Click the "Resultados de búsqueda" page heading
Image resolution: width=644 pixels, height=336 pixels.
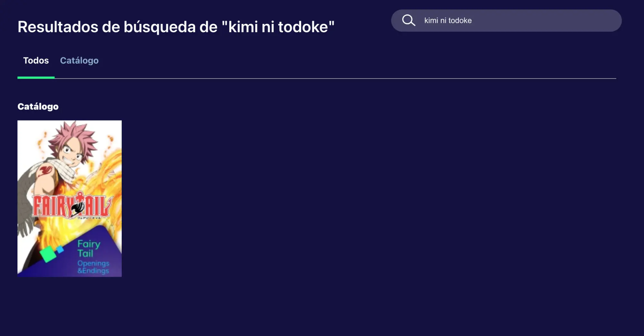click(176, 27)
